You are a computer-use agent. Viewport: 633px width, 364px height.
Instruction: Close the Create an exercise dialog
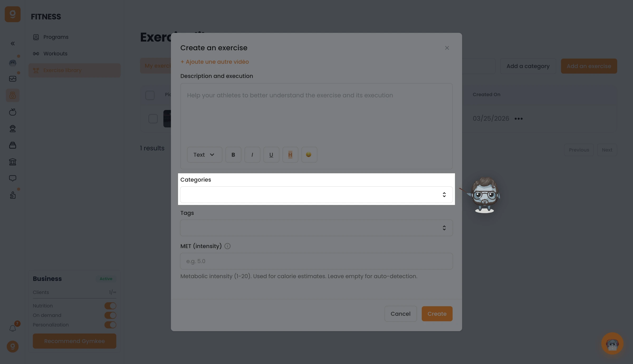447,48
